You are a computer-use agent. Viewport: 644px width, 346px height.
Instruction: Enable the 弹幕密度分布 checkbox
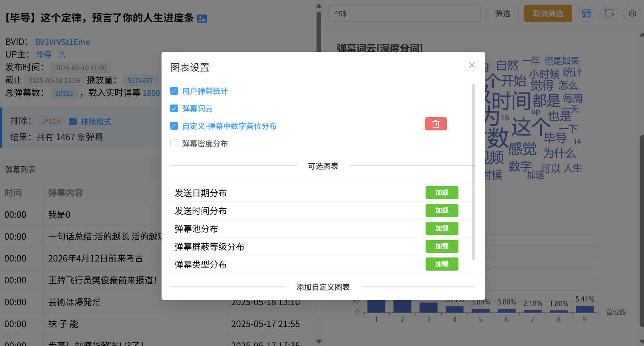[174, 143]
